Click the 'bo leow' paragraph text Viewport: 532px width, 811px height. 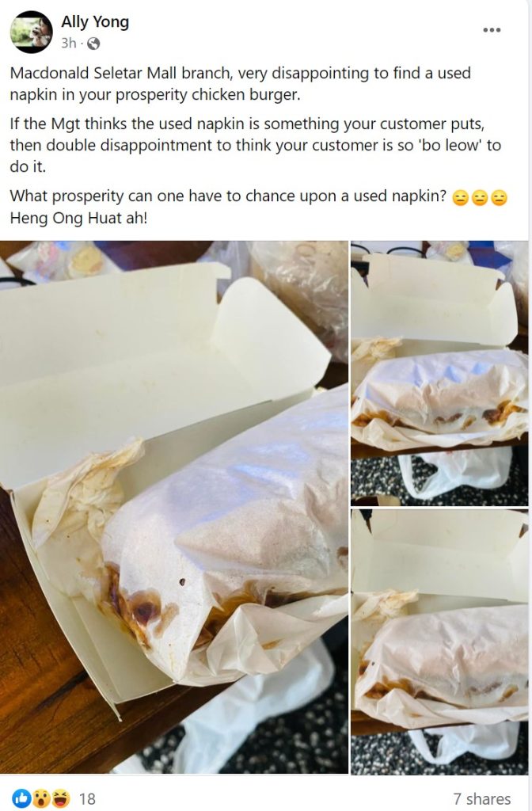256,146
